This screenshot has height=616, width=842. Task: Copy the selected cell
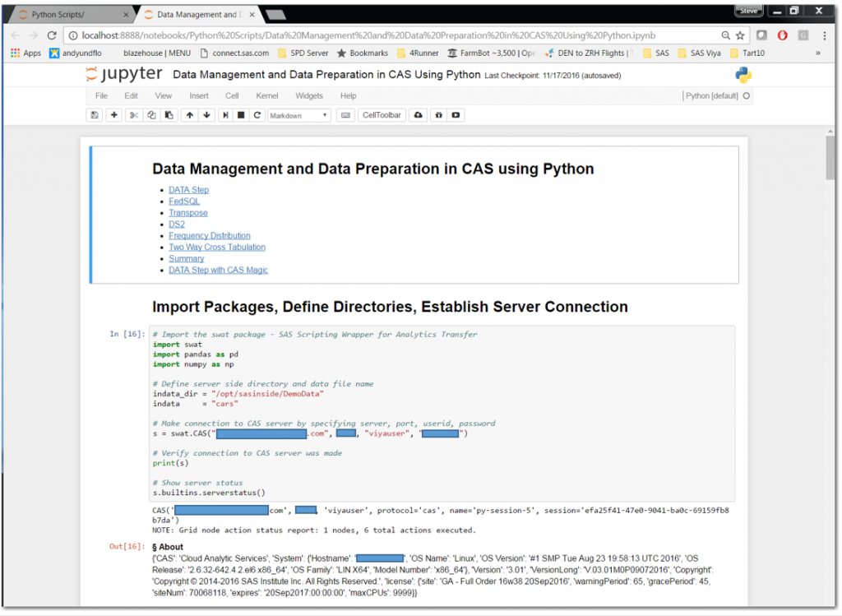151,114
